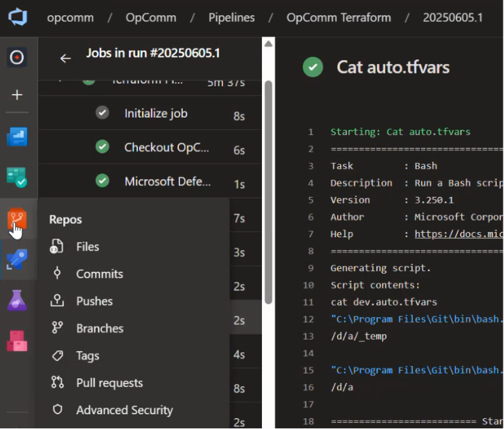The image size is (504, 429).
Task: Select the Initialize job step
Action: click(155, 114)
